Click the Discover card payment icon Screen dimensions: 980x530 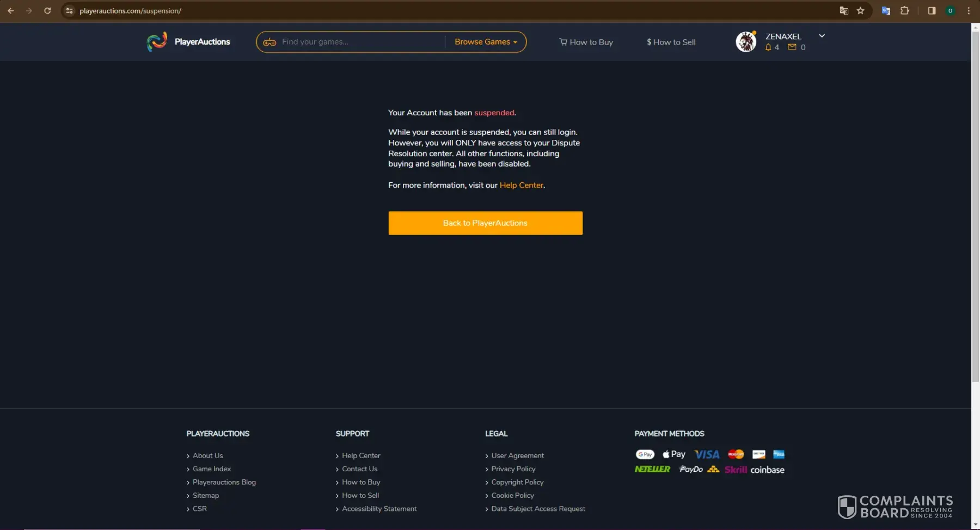coord(759,454)
